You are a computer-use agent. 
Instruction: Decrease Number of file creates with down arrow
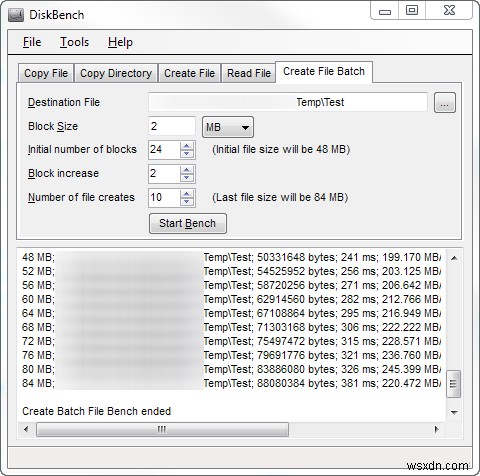pyautogui.click(x=187, y=202)
